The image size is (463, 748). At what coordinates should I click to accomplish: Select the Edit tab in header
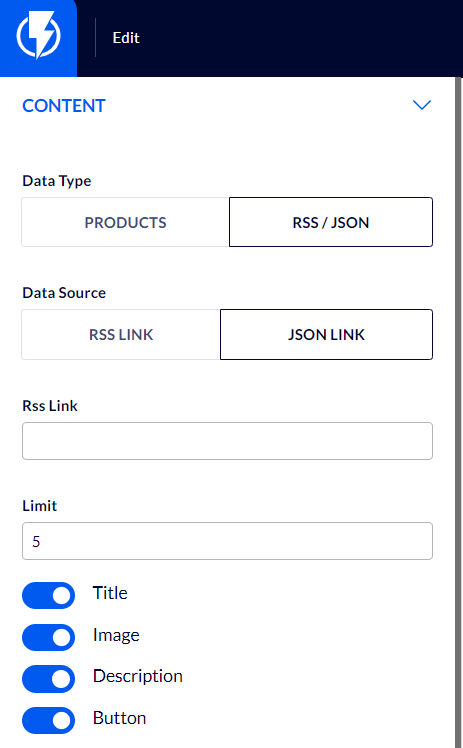[126, 38]
